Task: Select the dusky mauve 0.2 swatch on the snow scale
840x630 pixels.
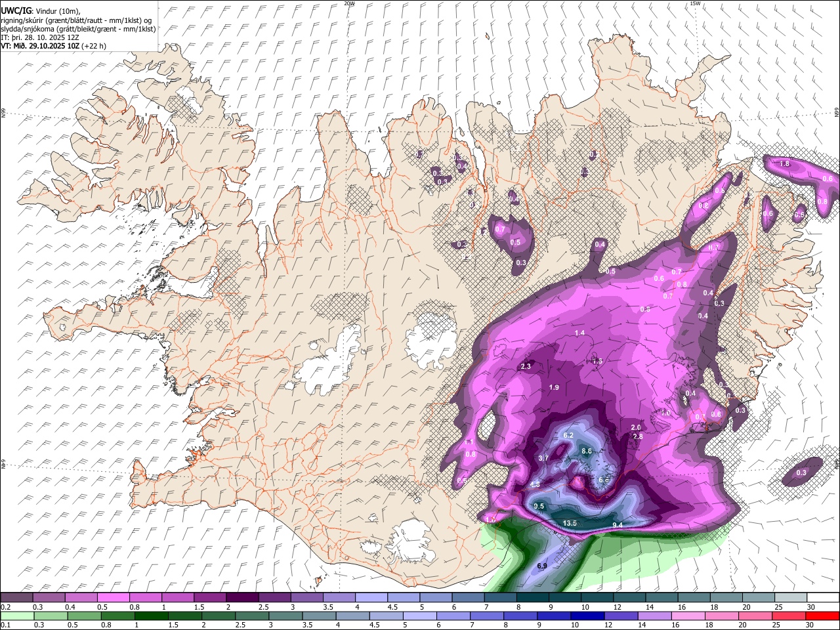Action: pos(16,597)
